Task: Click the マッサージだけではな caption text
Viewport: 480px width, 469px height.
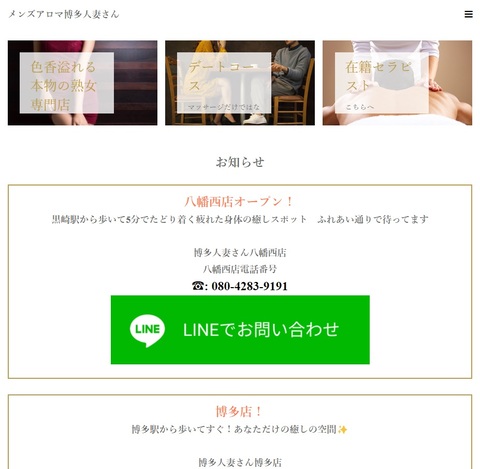Action: (224, 107)
